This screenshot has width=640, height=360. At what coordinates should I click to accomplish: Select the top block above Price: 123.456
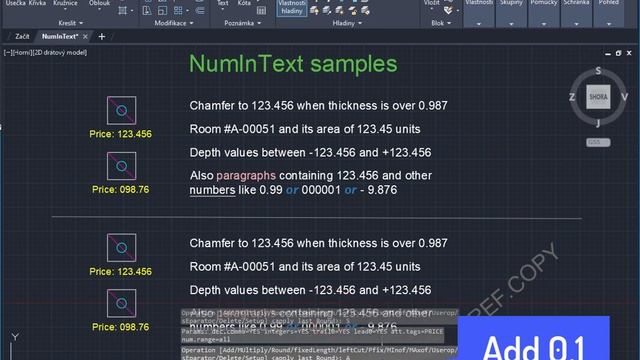click(122, 110)
